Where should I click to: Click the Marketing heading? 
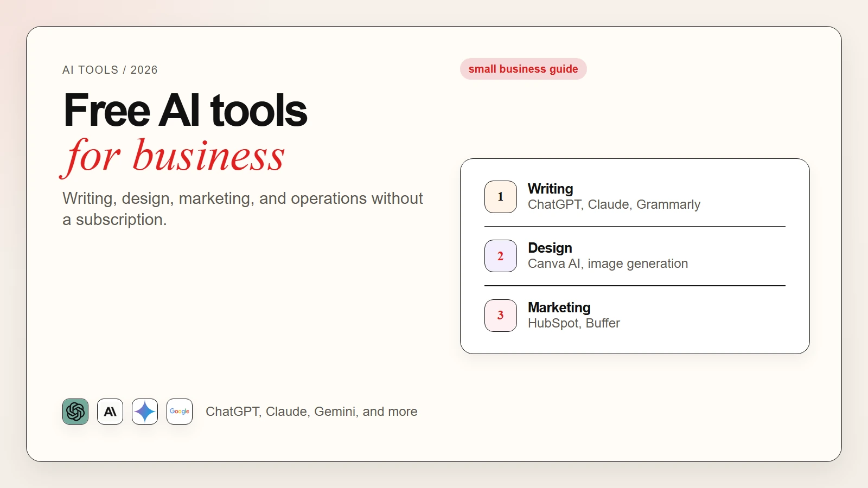coord(559,307)
